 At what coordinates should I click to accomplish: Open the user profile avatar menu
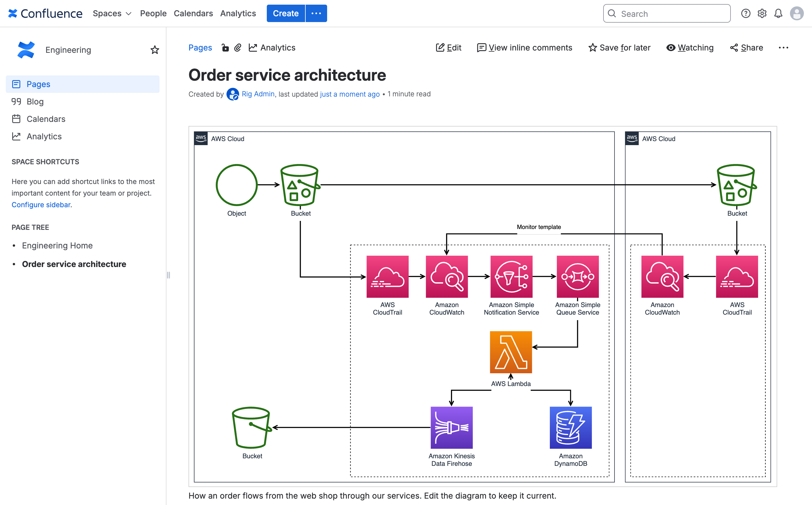pyautogui.click(x=797, y=13)
